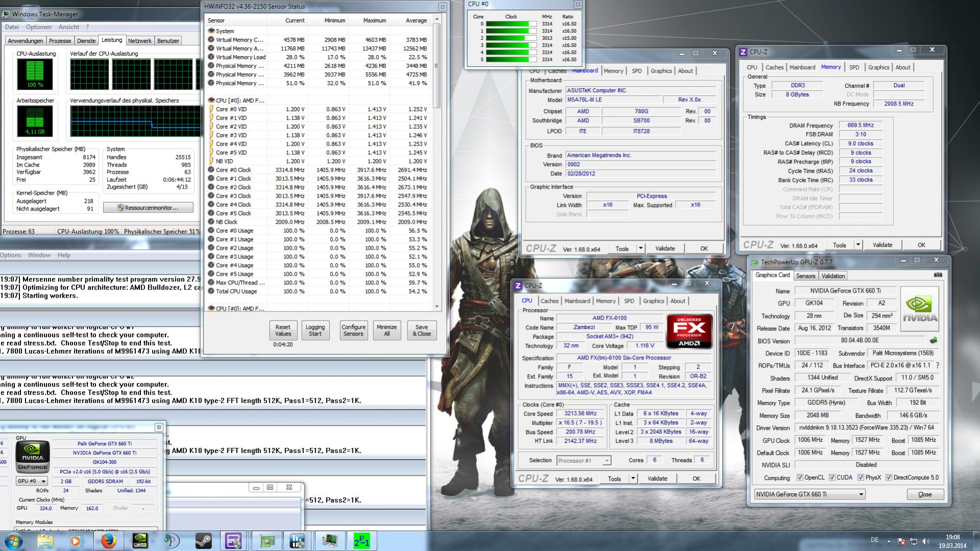Toggle the DirectCompute 5.0 checkbox in GPU-Z
980x551 pixels.
(x=889, y=478)
